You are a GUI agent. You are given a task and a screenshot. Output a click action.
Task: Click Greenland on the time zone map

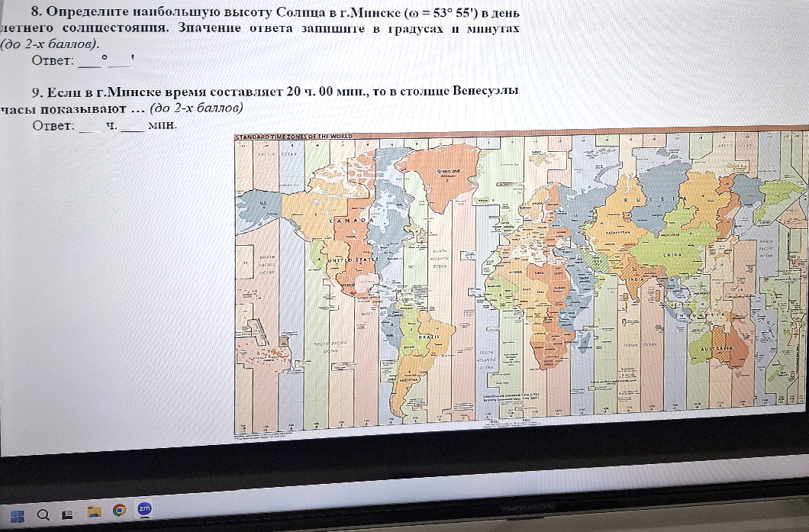pyautogui.click(x=448, y=172)
